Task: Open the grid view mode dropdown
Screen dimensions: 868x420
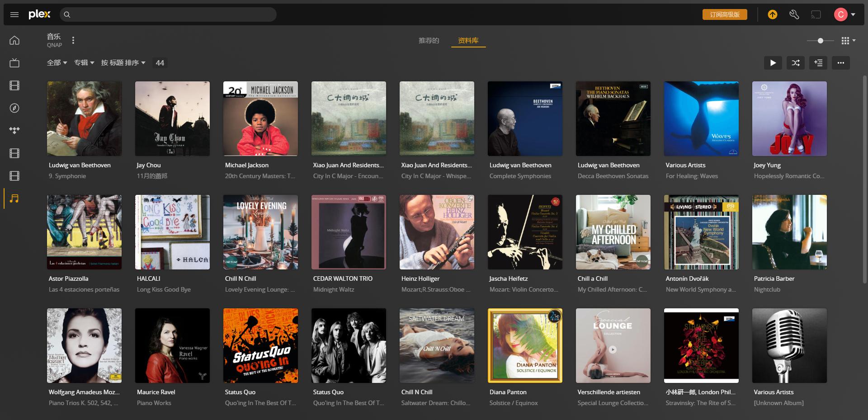Action: click(849, 41)
